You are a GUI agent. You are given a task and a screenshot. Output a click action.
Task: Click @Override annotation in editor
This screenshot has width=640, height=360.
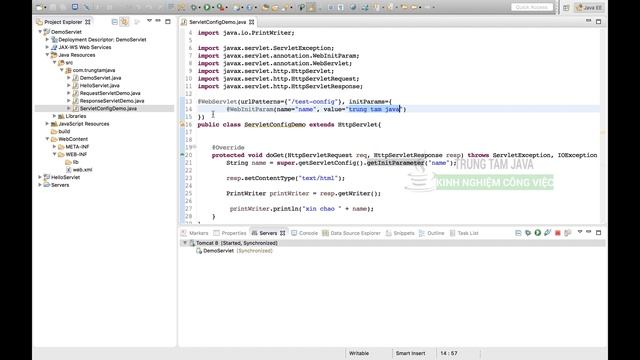(x=228, y=147)
